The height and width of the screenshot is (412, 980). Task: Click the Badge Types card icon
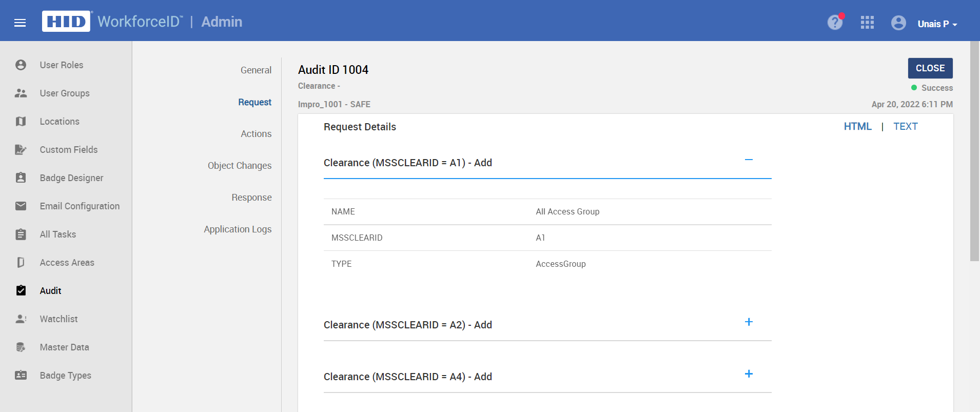tap(21, 375)
